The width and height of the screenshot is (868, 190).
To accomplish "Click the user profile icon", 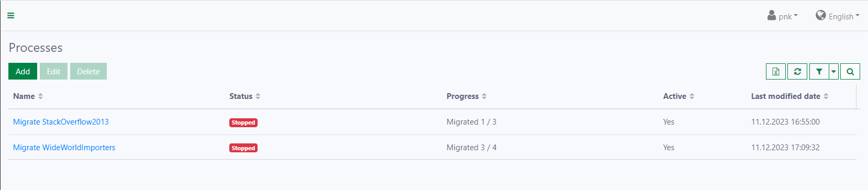I will 772,15.
